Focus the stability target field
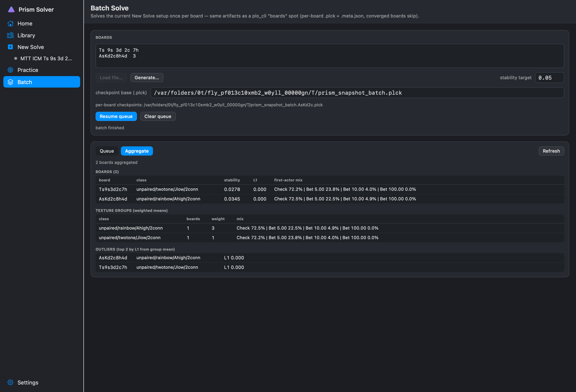 (549, 78)
